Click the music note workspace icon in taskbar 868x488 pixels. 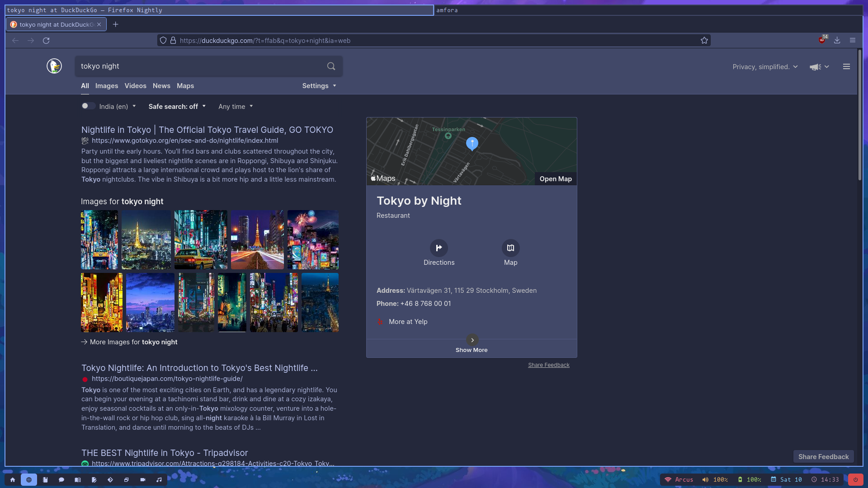[159, 480]
